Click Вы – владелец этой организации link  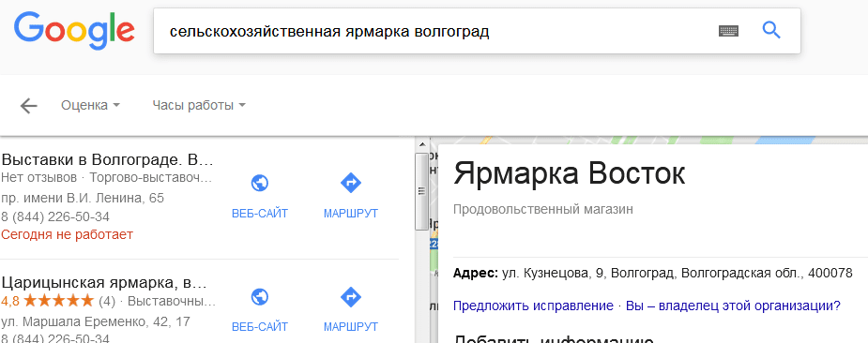[x=734, y=306]
